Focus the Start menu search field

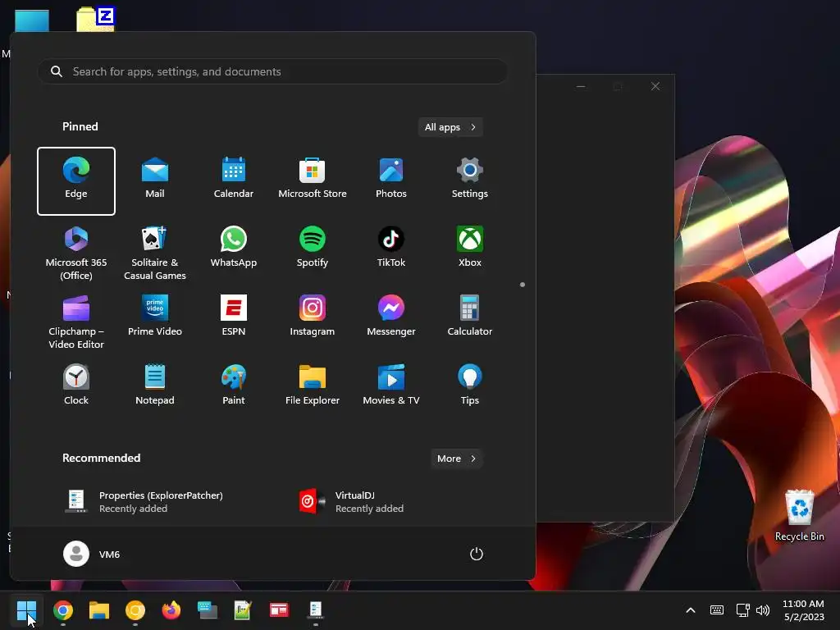tap(272, 71)
